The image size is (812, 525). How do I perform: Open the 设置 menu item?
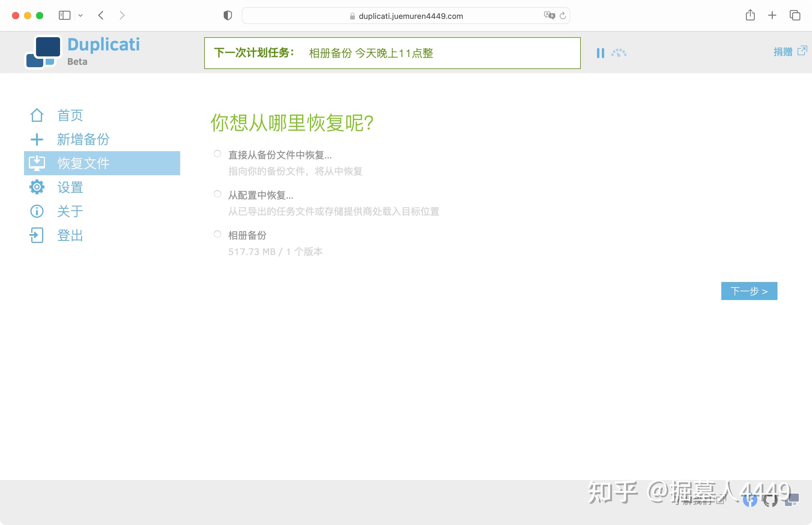pyautogui.click(x=70, y=187)
